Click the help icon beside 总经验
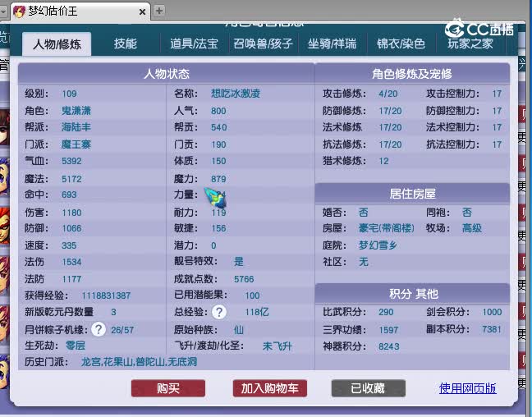The width and height of the screenshot is (532, 417). [219, 312]
